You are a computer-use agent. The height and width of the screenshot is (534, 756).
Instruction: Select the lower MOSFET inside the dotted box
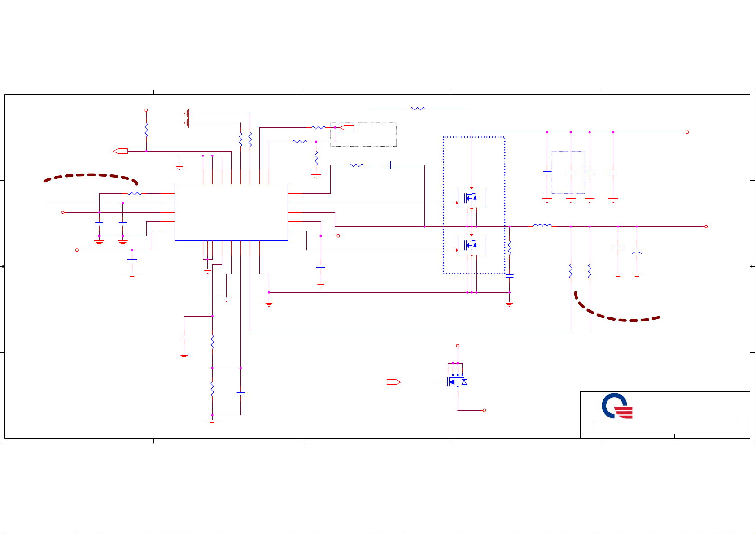click(x=472, y=245)
